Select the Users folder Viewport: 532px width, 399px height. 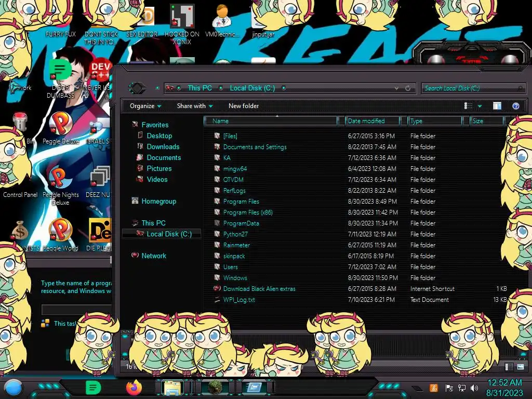click(230, 267)
